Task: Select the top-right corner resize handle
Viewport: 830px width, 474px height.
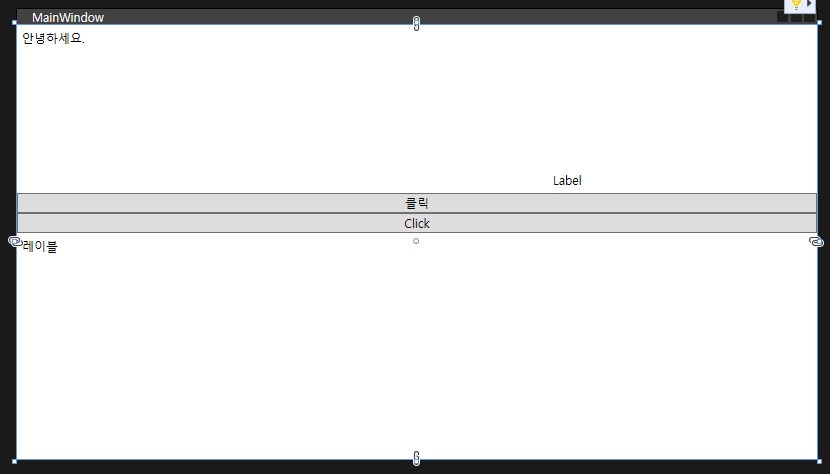Action: click(x=819, y=23)
